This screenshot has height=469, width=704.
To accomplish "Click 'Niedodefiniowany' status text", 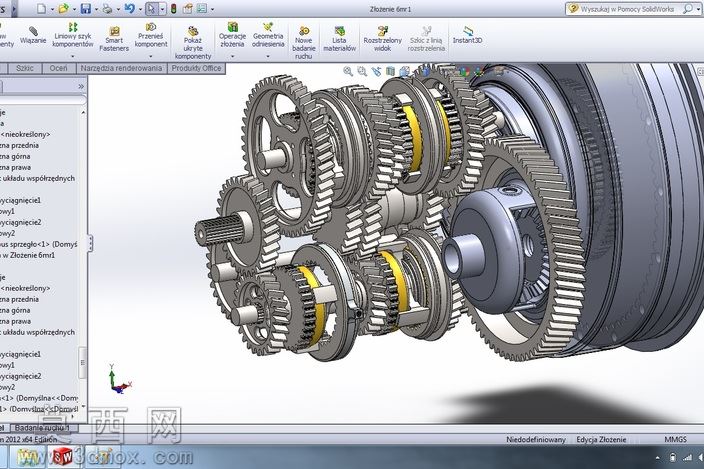I will tap(536, 439).
